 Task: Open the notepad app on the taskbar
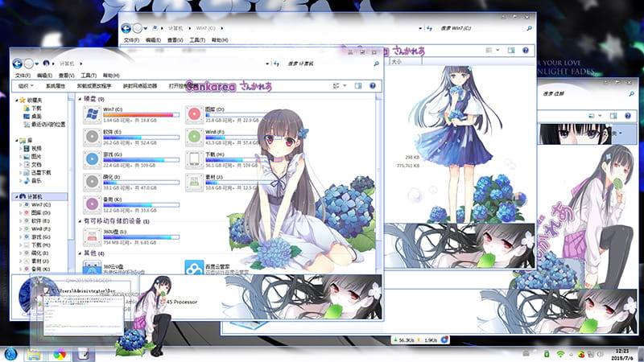(83, 354)
